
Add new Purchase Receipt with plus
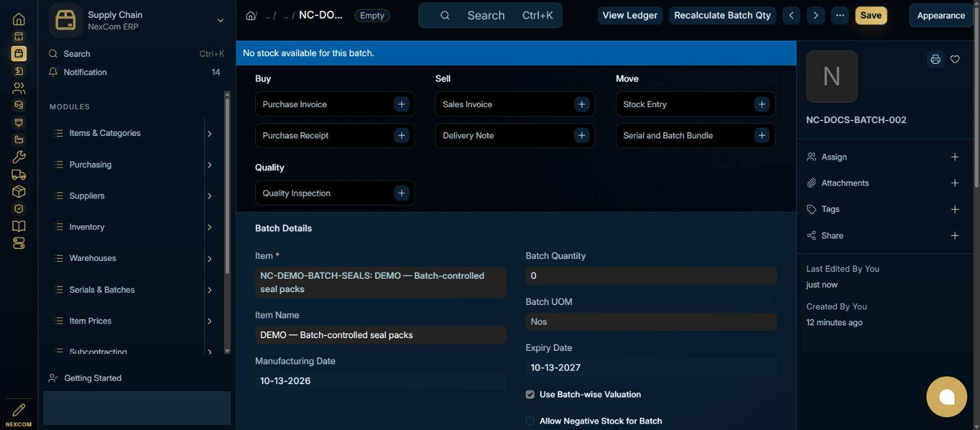coord(401,135)
